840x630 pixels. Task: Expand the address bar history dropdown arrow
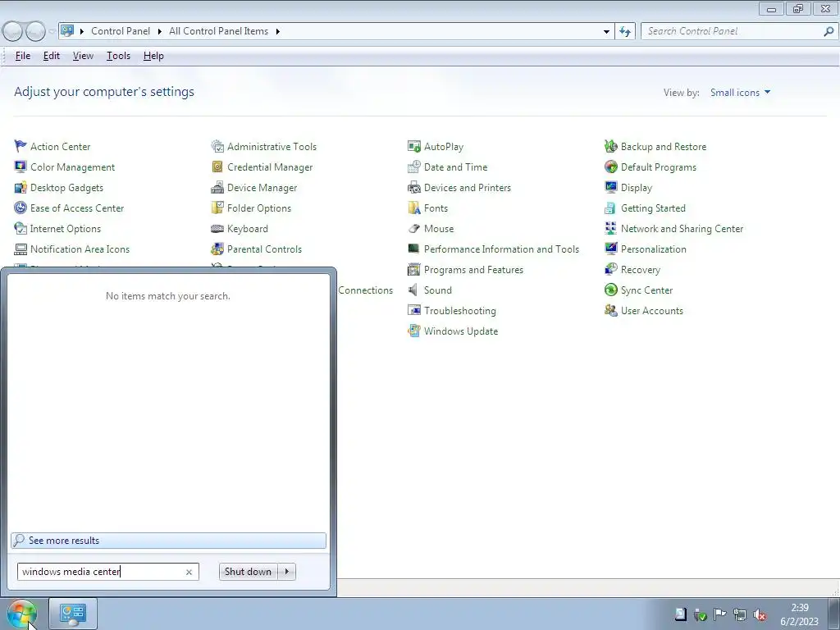click(x=606, y=32)
